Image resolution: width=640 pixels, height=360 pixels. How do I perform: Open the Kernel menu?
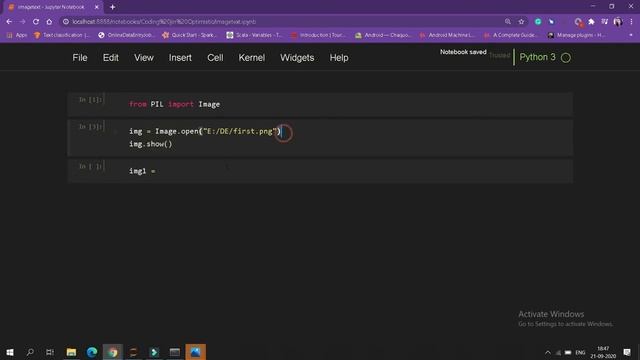point(251,58)
